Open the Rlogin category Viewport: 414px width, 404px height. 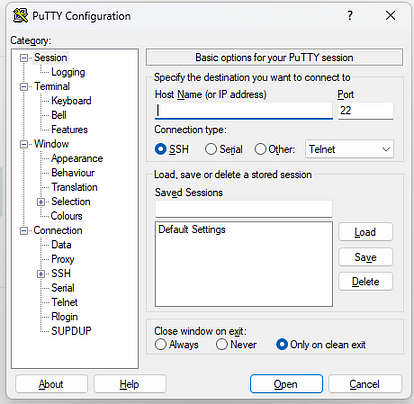[64, 317]
